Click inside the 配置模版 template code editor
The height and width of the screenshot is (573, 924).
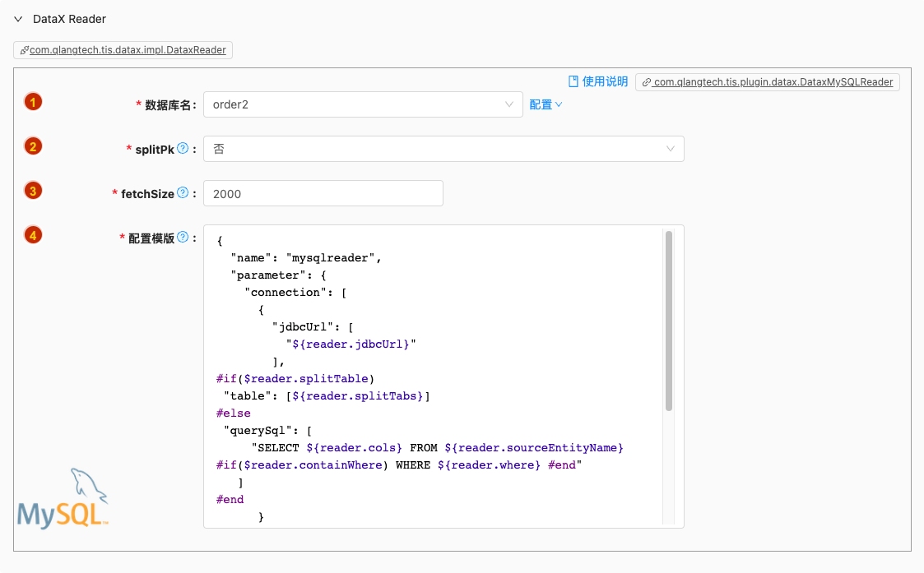point(436,378)
